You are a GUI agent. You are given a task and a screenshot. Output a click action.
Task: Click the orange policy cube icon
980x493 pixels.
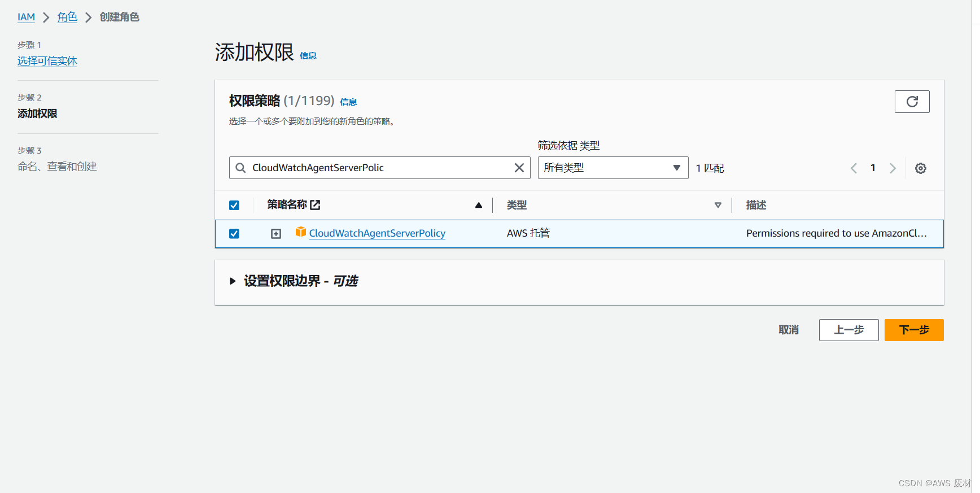click(301, 232)
